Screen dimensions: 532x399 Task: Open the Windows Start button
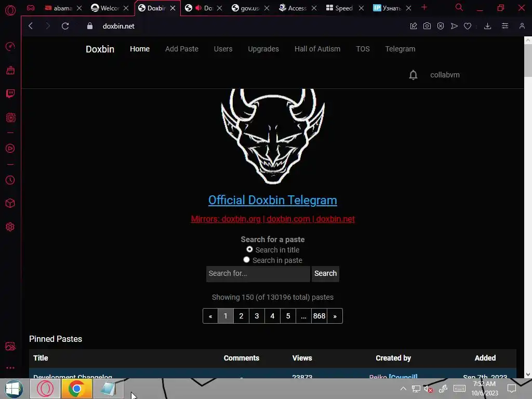coord(14,389)
